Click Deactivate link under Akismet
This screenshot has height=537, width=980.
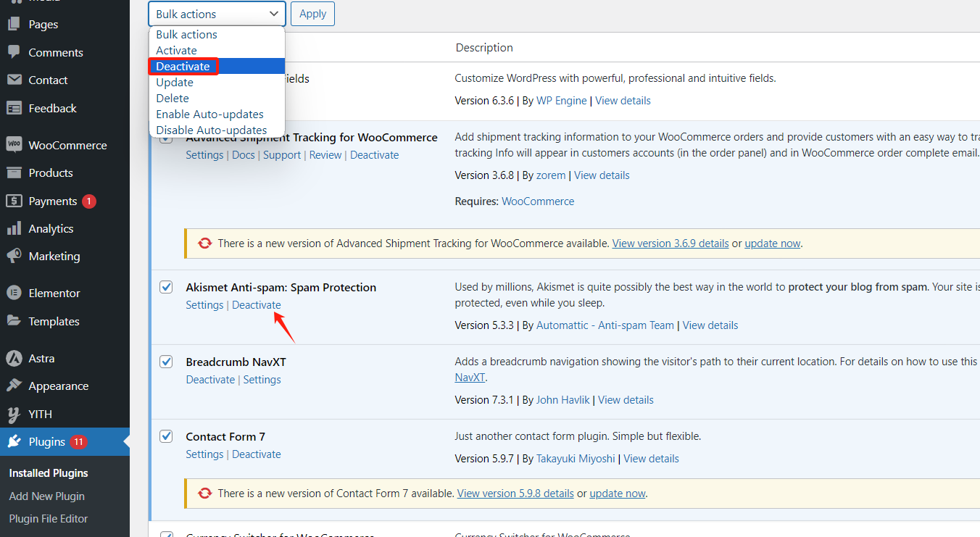click(x=256, y=305)
